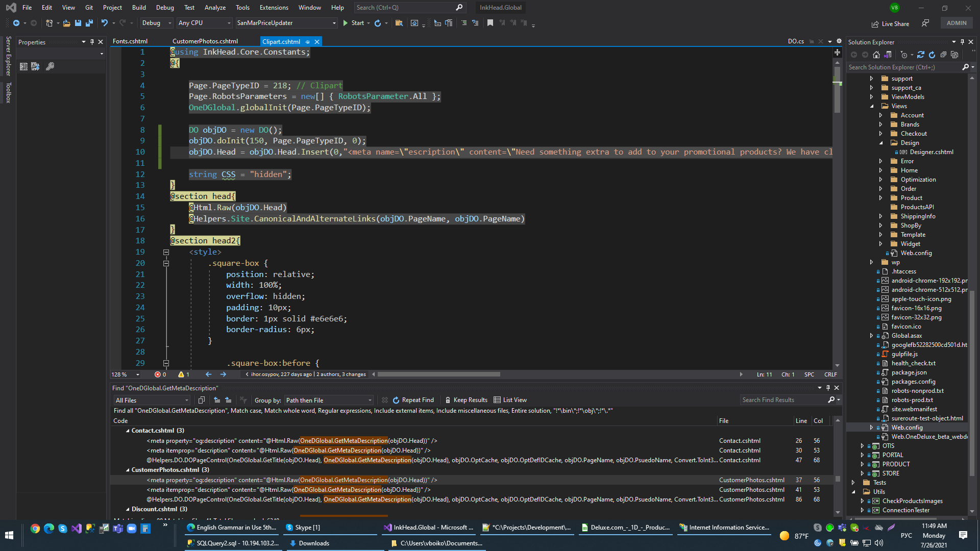Click Copy icon in Find Results

pos(201,400)
